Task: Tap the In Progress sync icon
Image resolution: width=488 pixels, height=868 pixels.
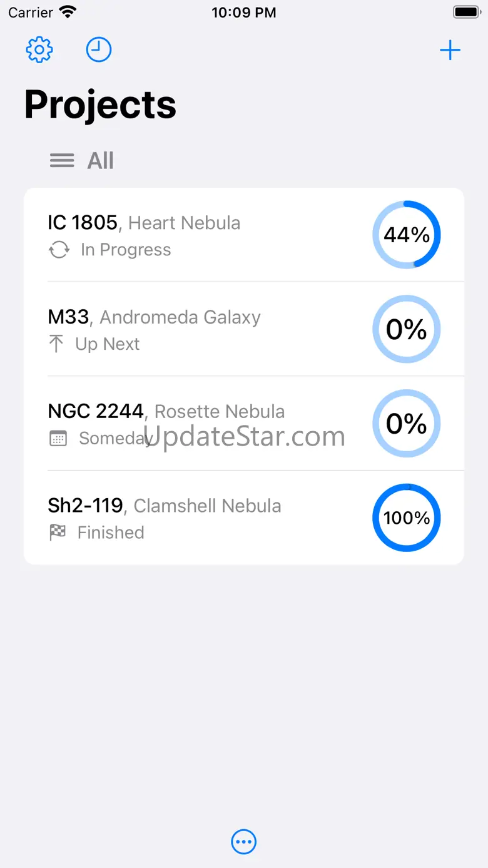Action: click(59, 250)
